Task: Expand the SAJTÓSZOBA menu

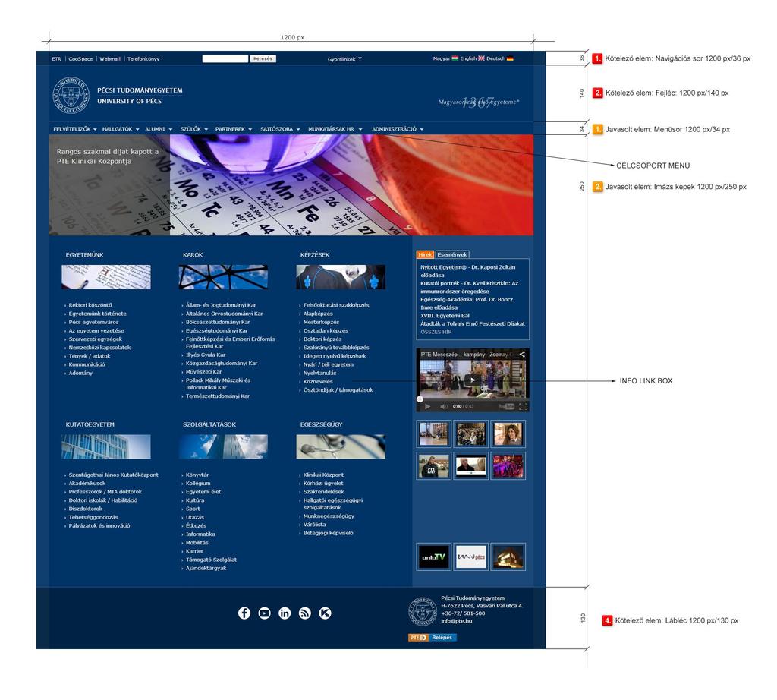Action: tap(280, 129)
